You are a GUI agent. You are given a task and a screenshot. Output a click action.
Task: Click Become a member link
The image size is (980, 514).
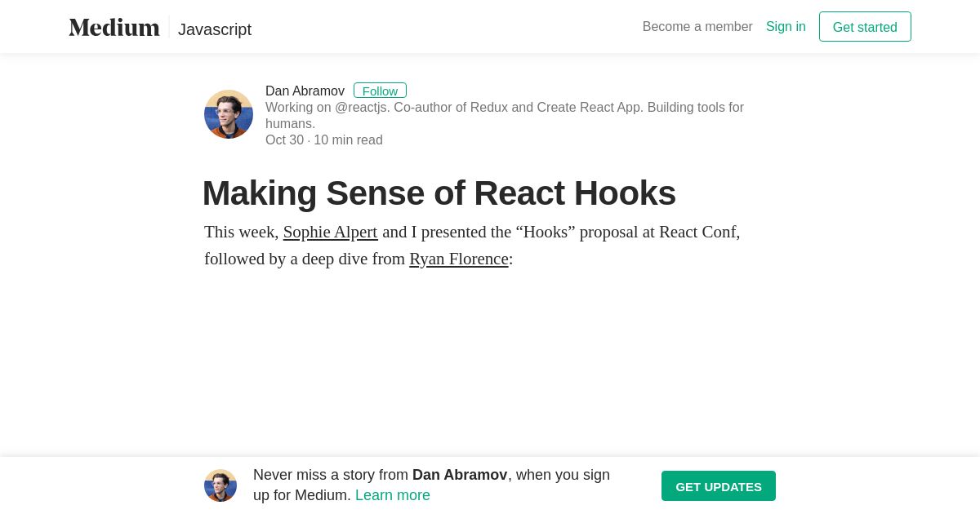click(697, 27)
